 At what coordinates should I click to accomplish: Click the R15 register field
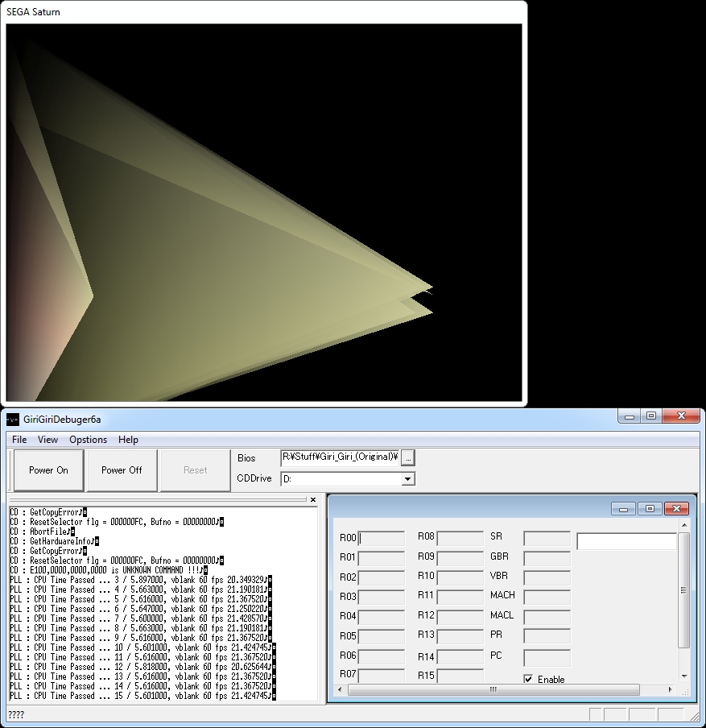(x=460, y=676)
